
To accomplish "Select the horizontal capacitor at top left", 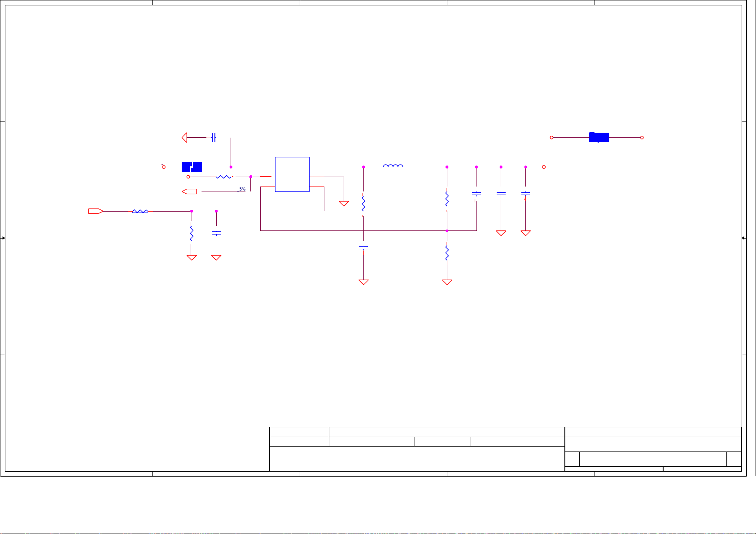I will click(214, 138).
